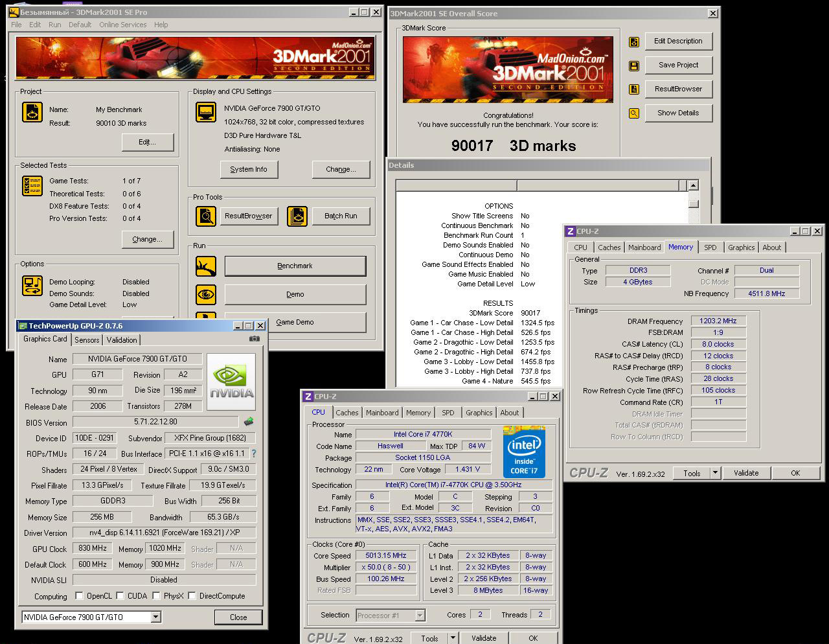Click the magnifier icon beside Show Details
Screen dimensions: 829x644
[x=634, y=113]
